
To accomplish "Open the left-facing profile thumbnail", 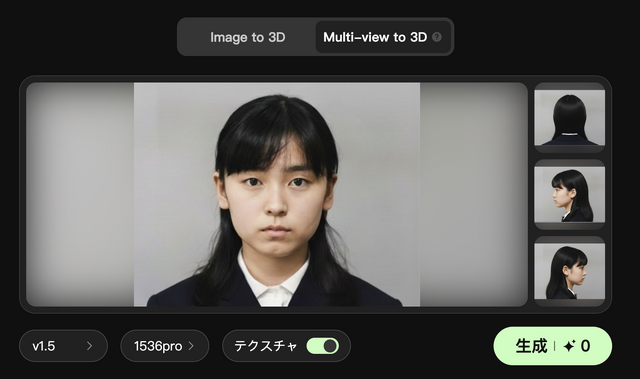I will pos(569,194).
